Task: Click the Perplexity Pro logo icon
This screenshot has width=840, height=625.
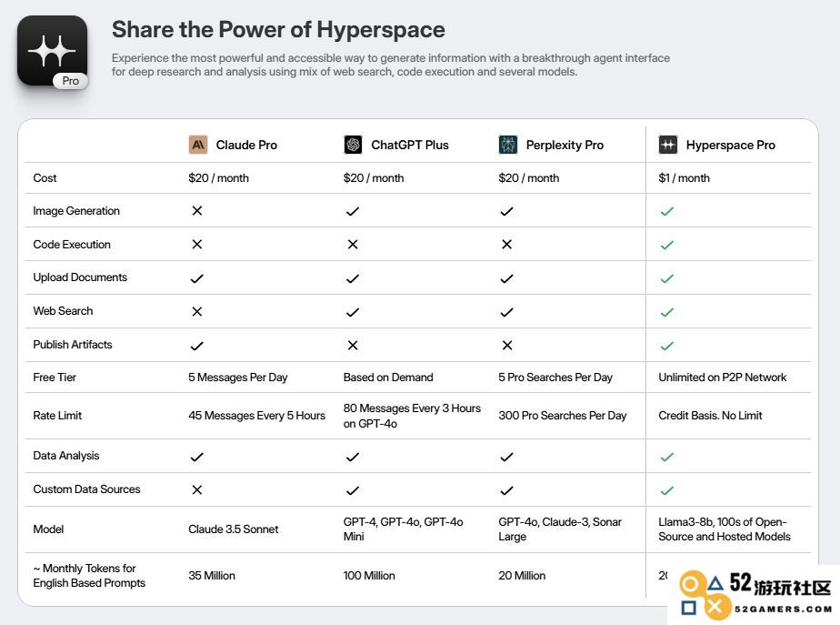Action: (507, 145)
